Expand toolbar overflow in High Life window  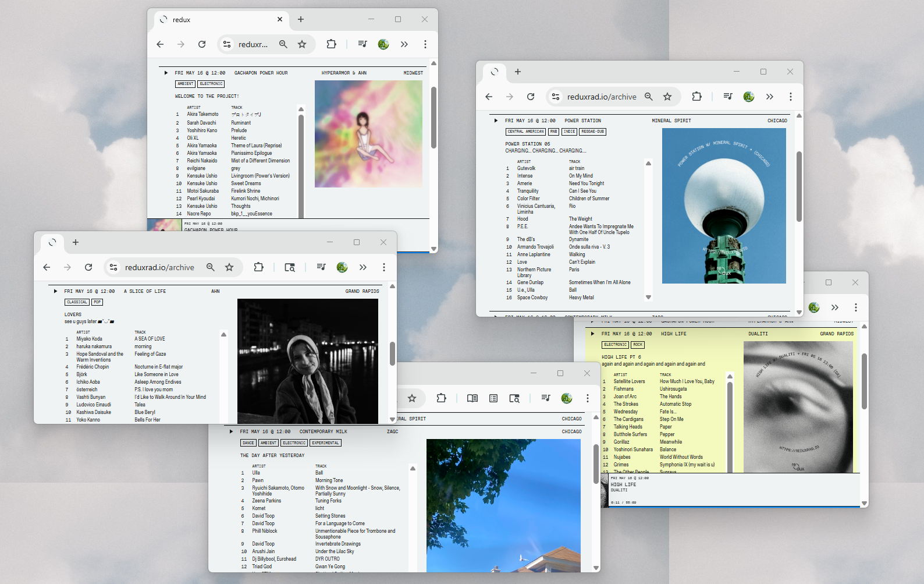pos(835,307)
